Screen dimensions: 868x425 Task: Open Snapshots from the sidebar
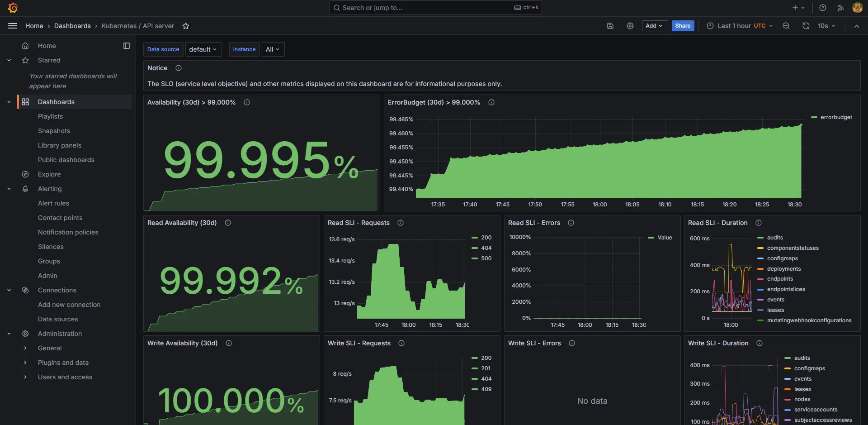coord(54,131)
